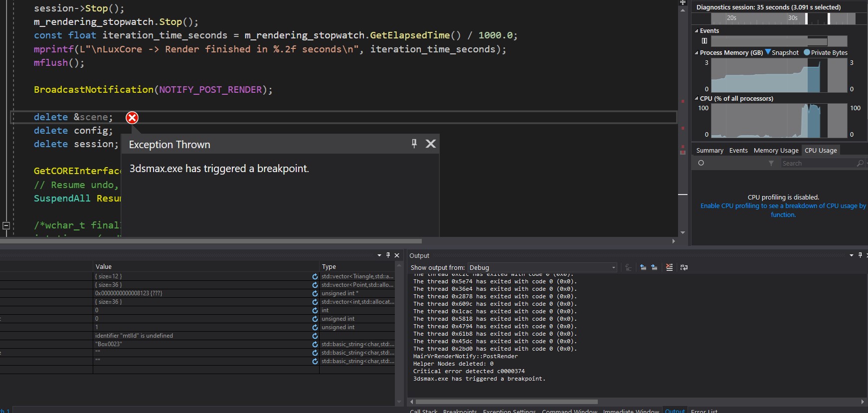The height and width of the screenshot is (413, 868).
Task: Pin the Exception Thrown popup
Action: (414, 144)
